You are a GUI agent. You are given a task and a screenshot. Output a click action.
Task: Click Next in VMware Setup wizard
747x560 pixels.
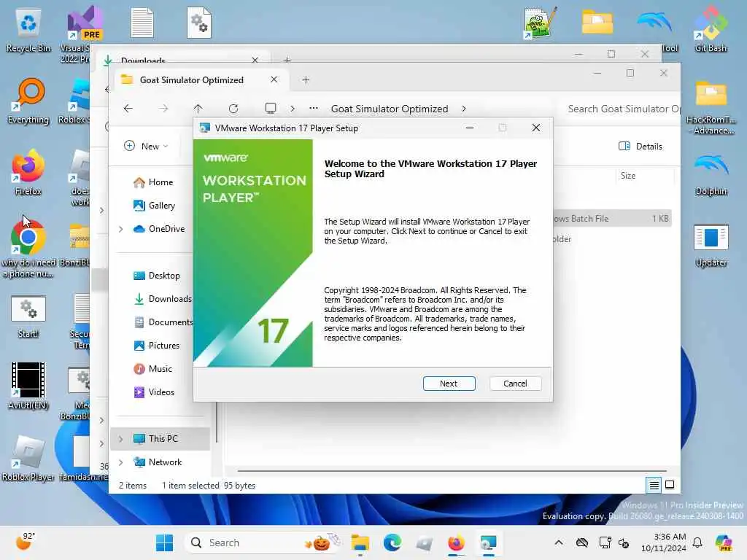[x=449, y=384]
